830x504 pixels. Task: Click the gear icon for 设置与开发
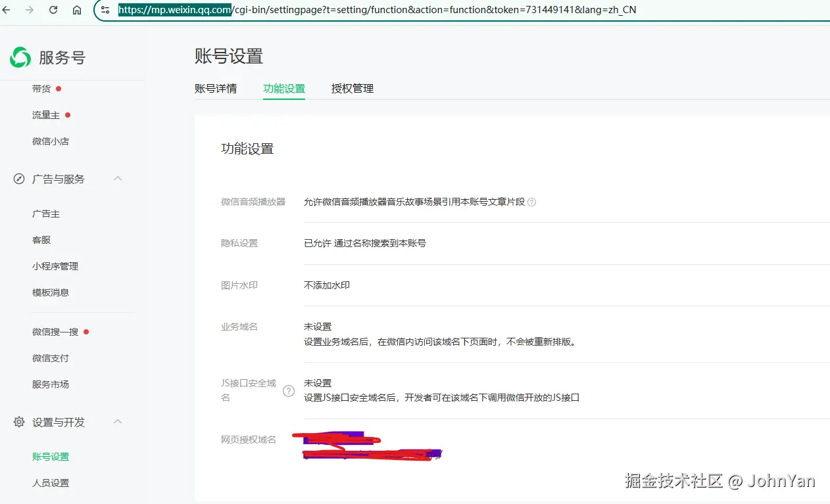[x=19, y=422]
